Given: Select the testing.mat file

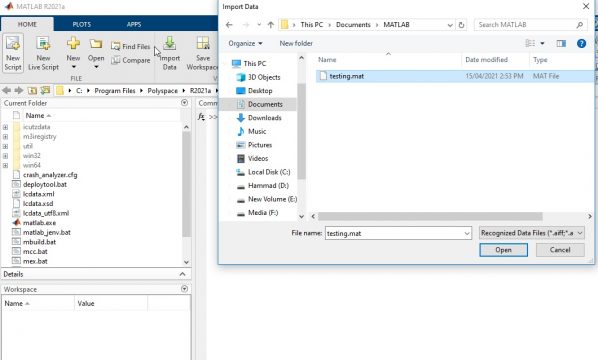Looking at the screenshot, I should click(455, 76).
